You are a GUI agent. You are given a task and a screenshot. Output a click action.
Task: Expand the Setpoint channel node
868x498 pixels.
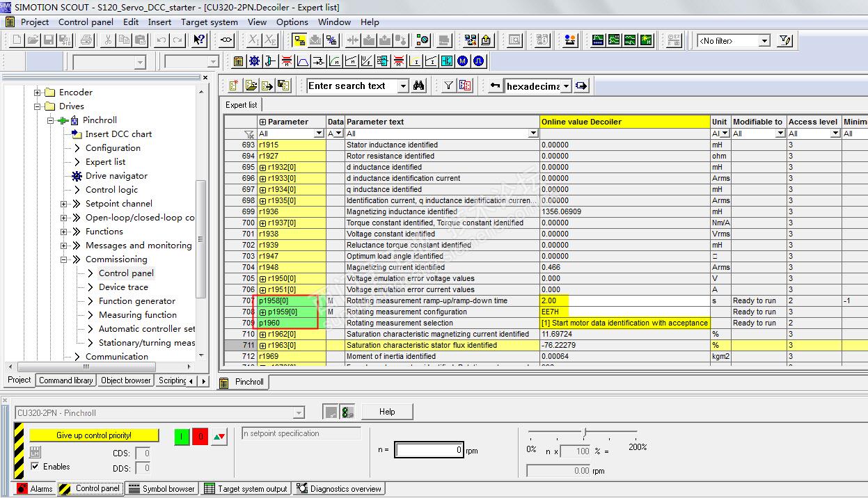click(x=64, y=204)
